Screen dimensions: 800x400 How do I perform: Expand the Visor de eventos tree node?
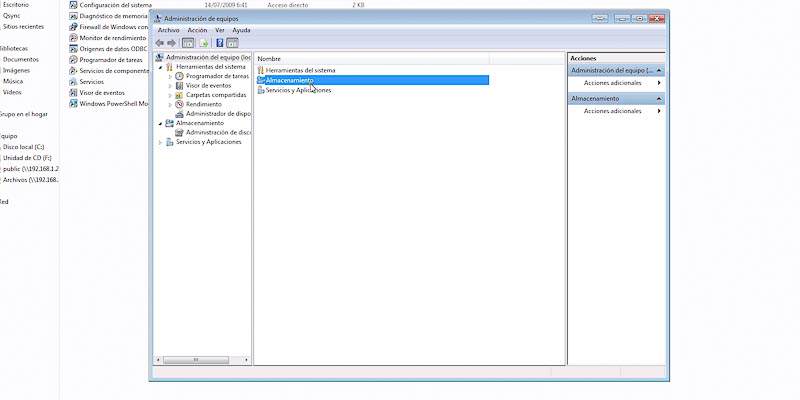click(x=170, y=86)
